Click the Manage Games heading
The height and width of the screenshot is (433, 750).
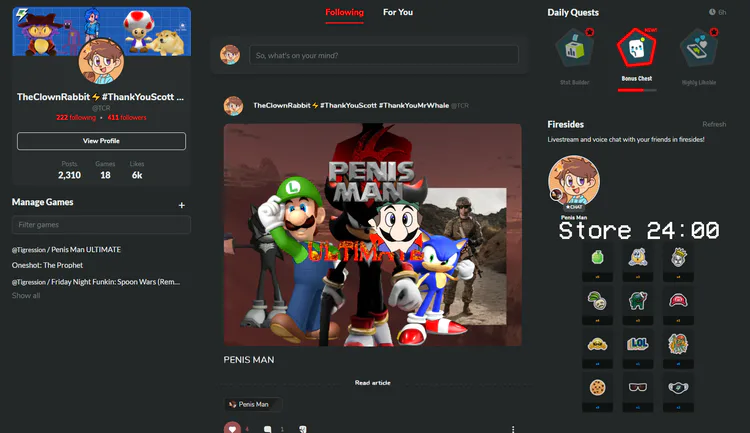[x=43, y=202]
